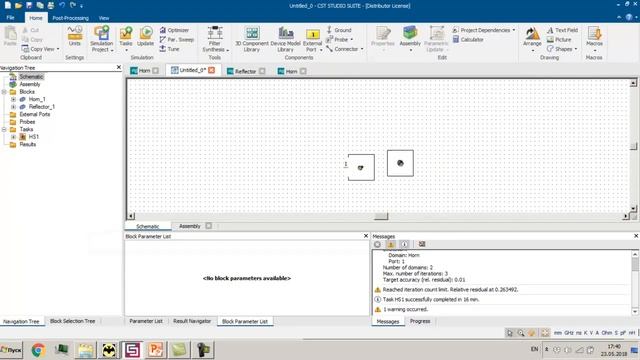Click the Save icon in quick access toolbar
The image size is (640, 360).
(x=29, y=6)
